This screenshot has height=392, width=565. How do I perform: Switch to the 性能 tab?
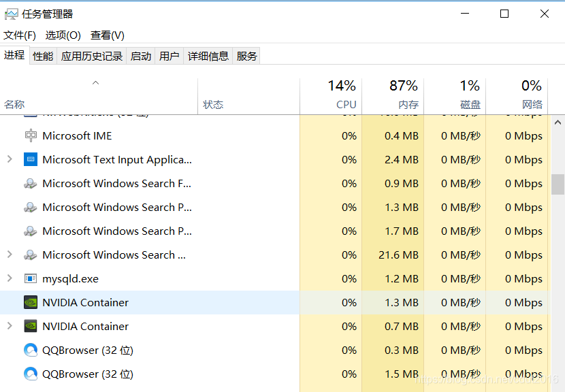coord(43,56)
